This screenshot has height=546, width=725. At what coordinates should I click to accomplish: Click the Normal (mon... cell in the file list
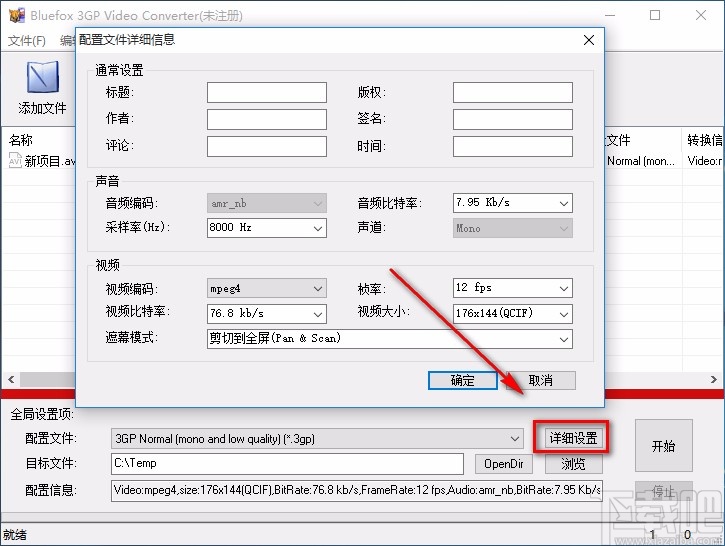(x=641, y=161)
